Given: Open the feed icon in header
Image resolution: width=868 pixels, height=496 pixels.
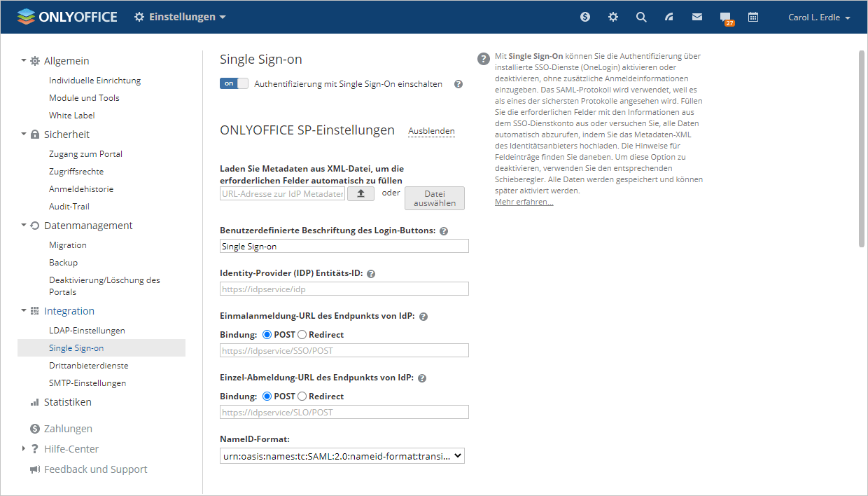Looking at the screenshot, I should (x=669, y=17).
